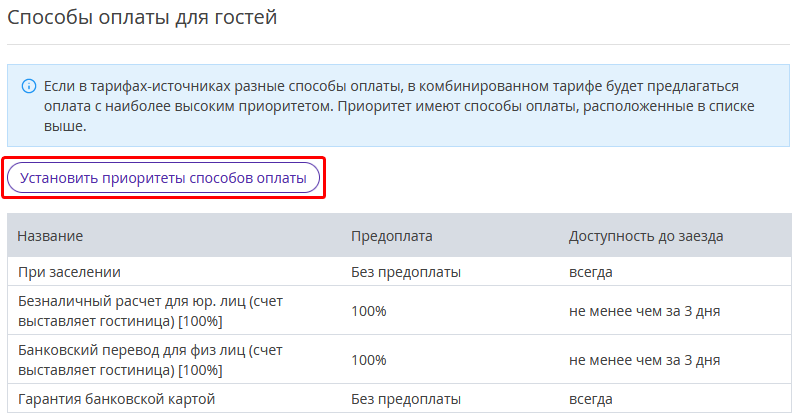
Task: Click Без предоплаты in При заселении row
Action: (x=406, y=272)
